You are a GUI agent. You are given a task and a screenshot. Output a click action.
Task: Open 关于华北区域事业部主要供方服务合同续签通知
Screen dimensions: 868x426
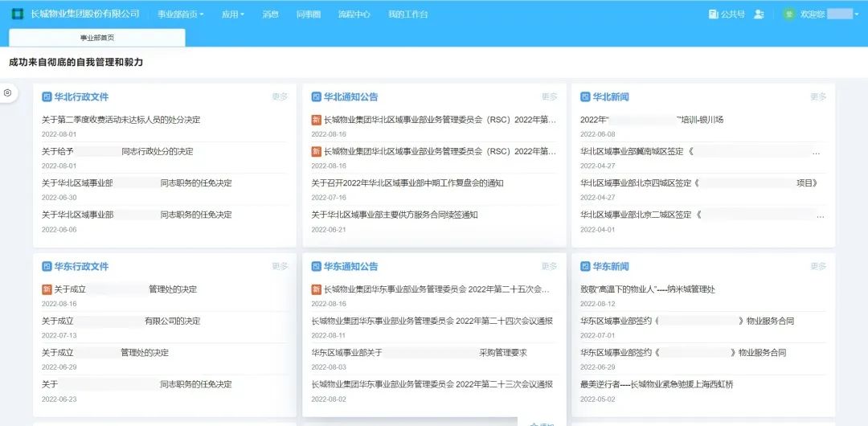pos(394,215)
